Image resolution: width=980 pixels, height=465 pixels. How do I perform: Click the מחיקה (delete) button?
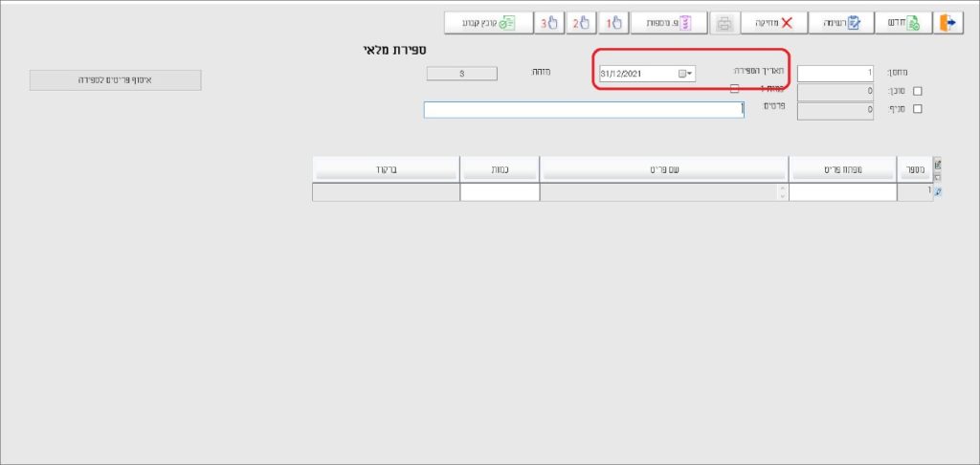[x=773, y=23]
